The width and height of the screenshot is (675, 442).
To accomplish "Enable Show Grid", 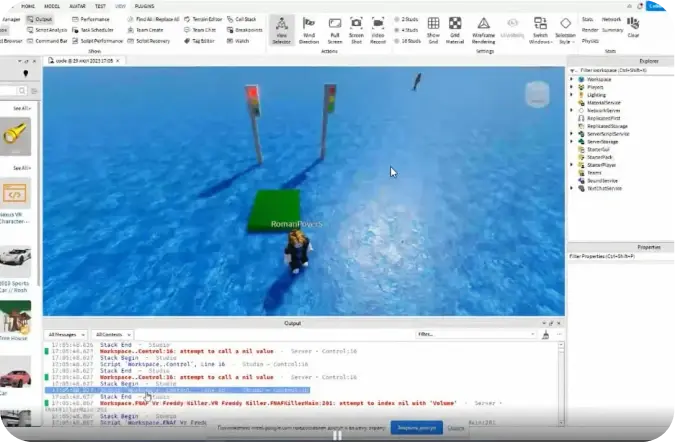I will pyautogui.click(x=433, y=30).
